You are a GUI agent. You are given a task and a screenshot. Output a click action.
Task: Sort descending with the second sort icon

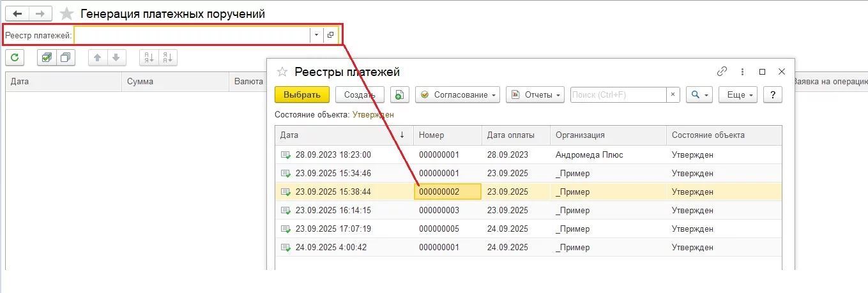pos(167,57)
